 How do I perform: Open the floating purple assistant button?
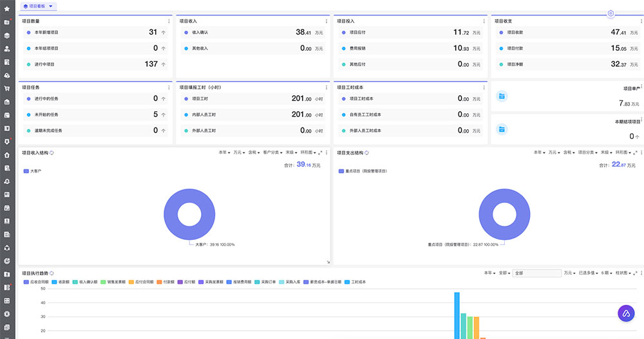[625, 313]
